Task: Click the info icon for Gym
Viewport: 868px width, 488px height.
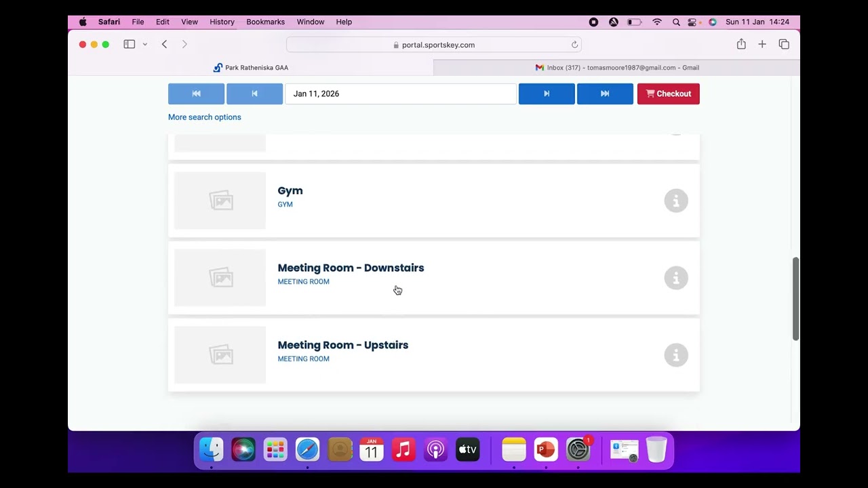Action: tap(675, 201)
